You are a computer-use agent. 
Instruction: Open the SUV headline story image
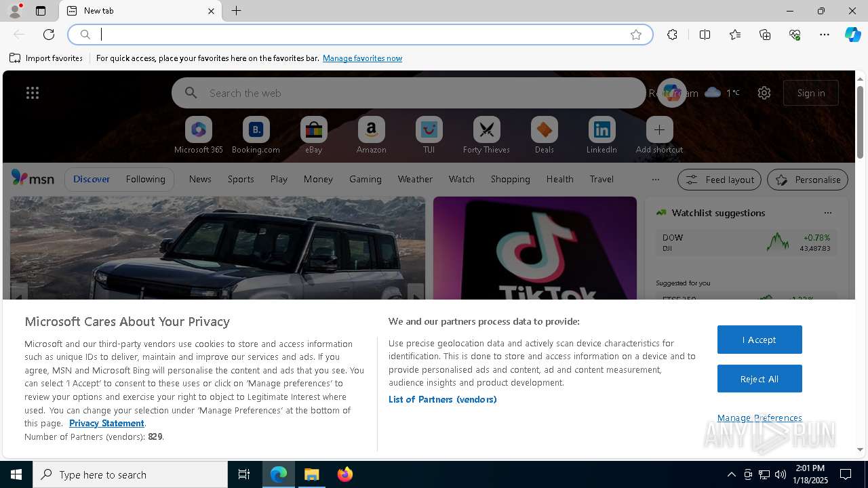pyautogui.click(x=218, y=248)
